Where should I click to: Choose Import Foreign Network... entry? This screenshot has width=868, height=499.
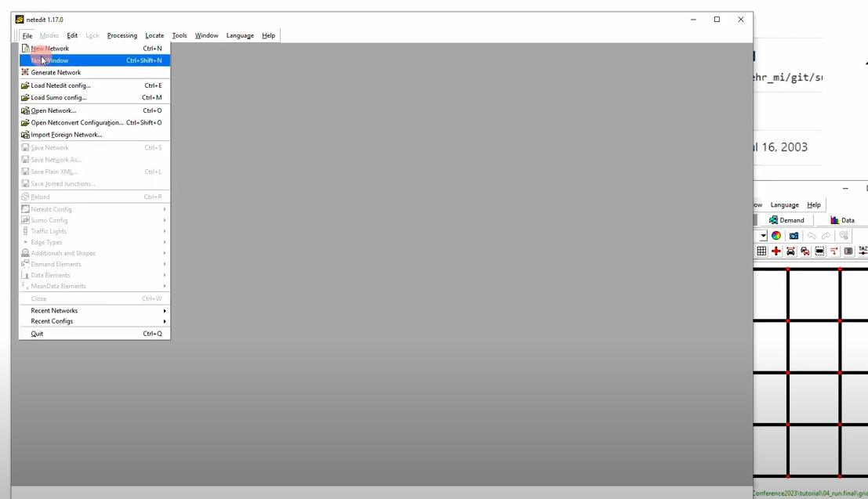(x=95, y=135)
